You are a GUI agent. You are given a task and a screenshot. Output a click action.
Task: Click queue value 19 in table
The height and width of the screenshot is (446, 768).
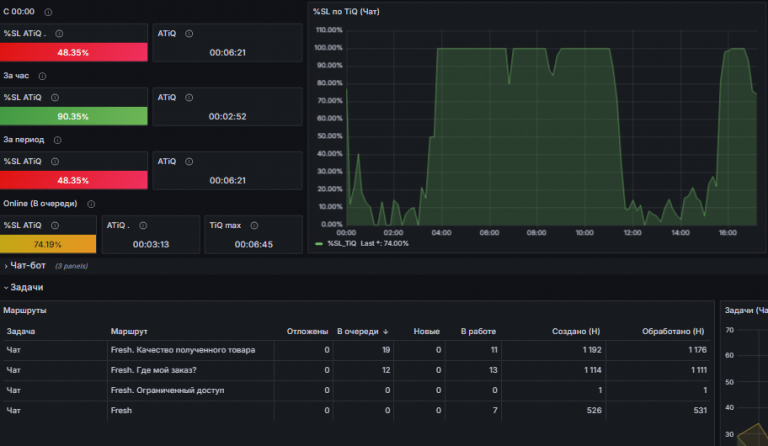[x=386, y=350]
